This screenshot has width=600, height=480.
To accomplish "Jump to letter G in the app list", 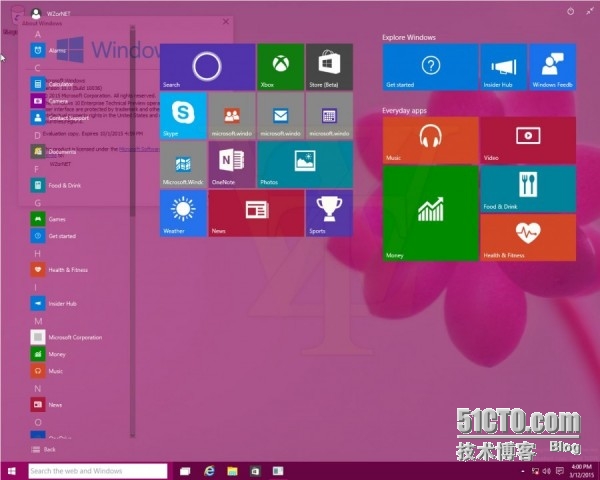I will (x=38, y=203).
